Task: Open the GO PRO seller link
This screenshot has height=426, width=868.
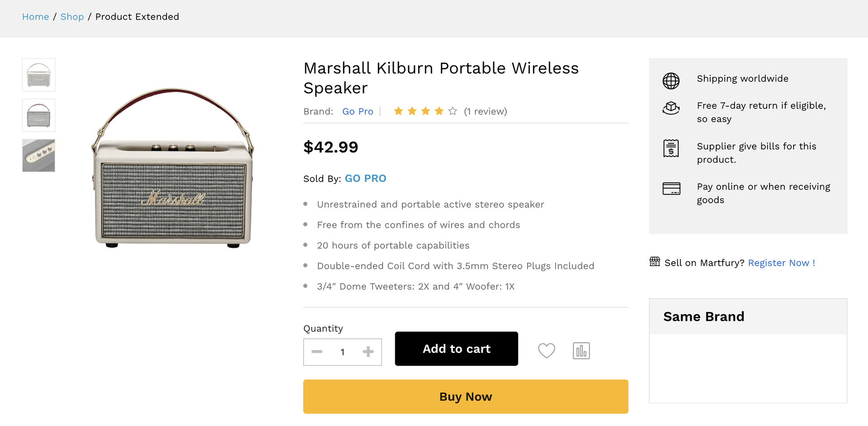Action: [x=365, y=178]
